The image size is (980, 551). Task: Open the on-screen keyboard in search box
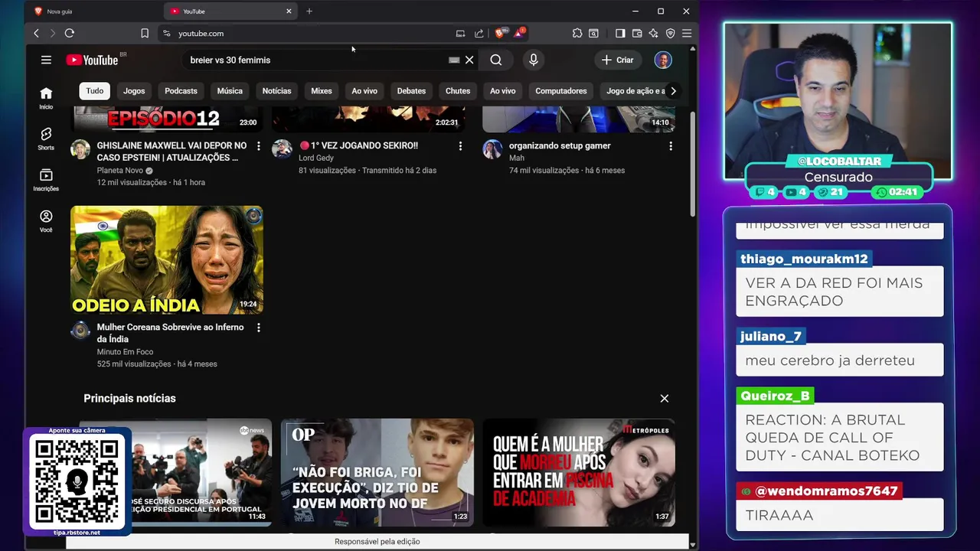click(x=454, y=60)
